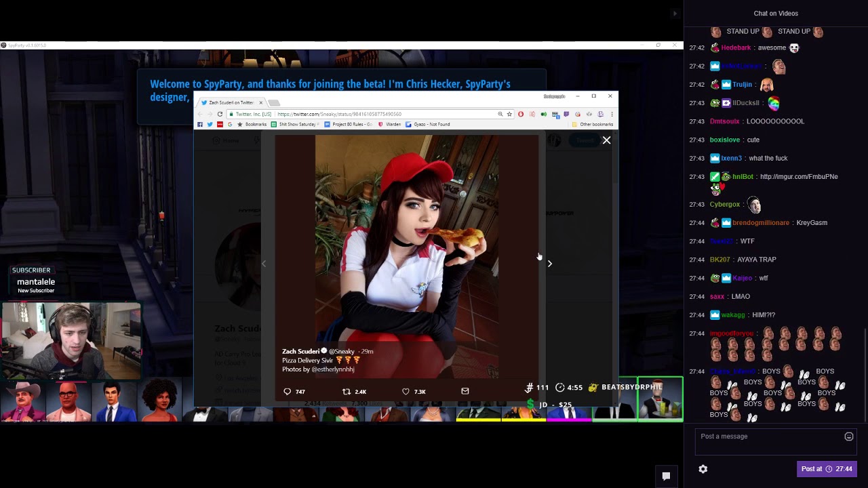The height and width of the screenshot is (488, 868).
Task: Click the purple Twitch extension icon
Action: tap(566, 114)
